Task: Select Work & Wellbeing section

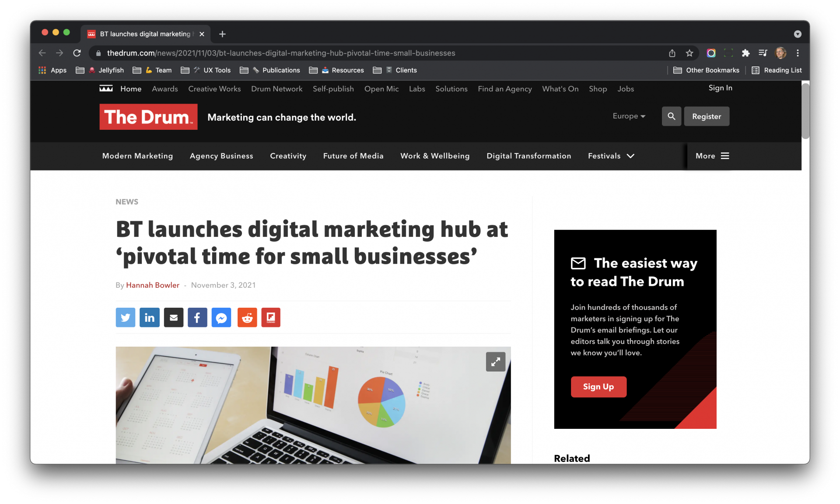Action: [435, 156]
